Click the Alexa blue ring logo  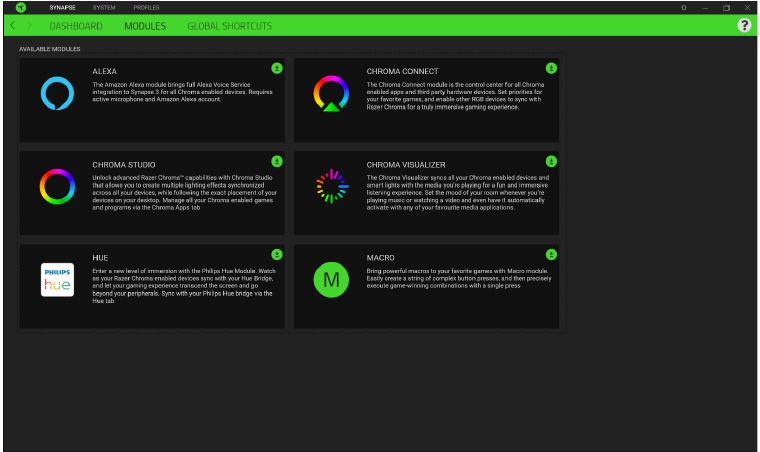point(57,93)
